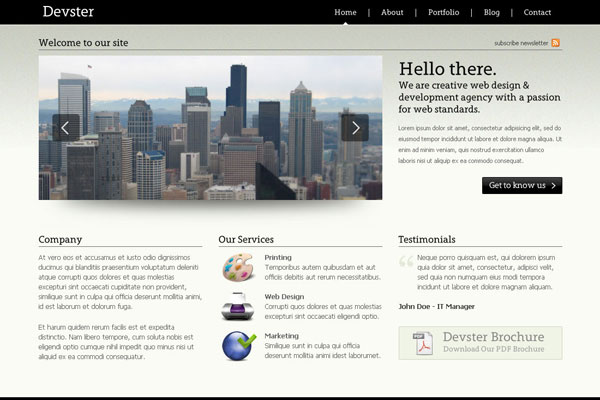The height and width of the screenshot is (400, 600).
Task: Click the city skyline slider image
Action: pyautogui.click(x=210, y=127)
